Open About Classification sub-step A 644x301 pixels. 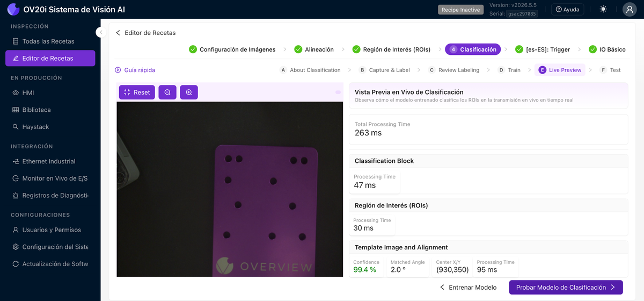[310, 70]
